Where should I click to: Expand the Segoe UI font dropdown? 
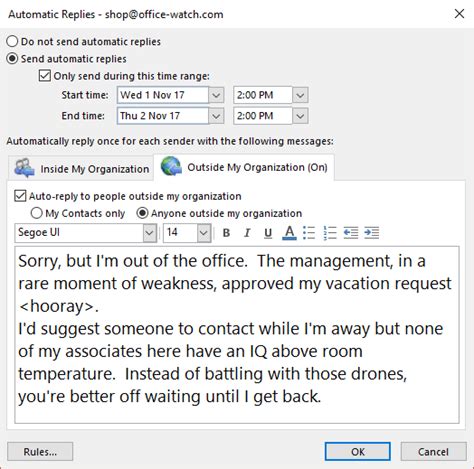pos(150,233)
